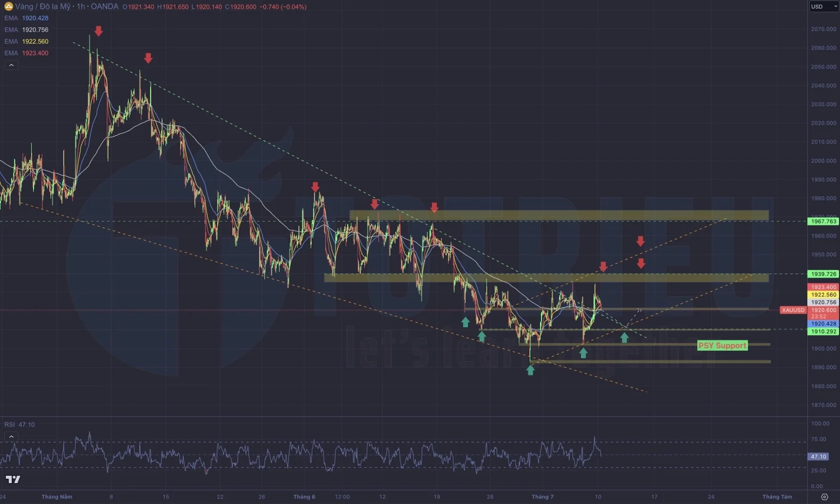Collapse the RSI pane legend chevron
This screenshot has height=504, width=840.
[x=11, y=436]
